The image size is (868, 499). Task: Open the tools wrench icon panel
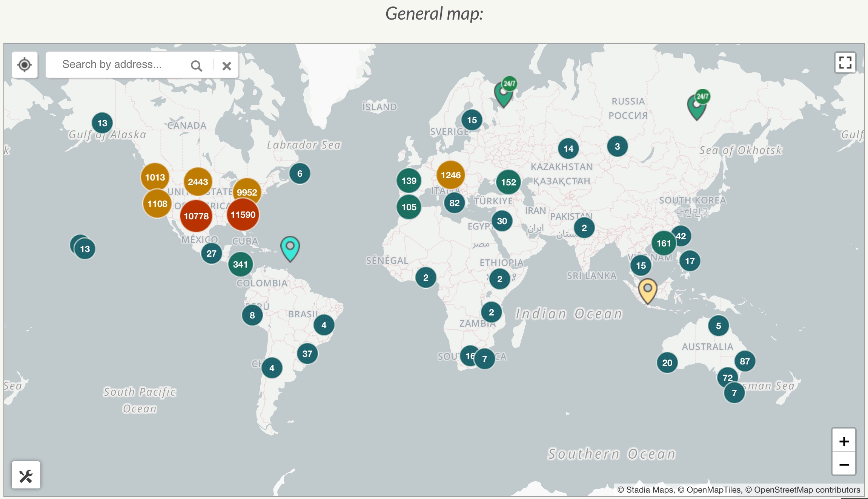(x=26, y=476)
